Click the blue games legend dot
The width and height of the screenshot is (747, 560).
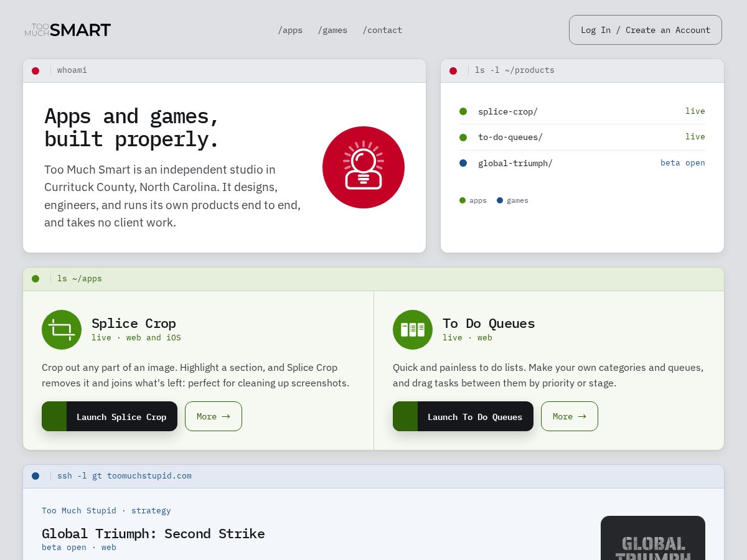point(500,200)
